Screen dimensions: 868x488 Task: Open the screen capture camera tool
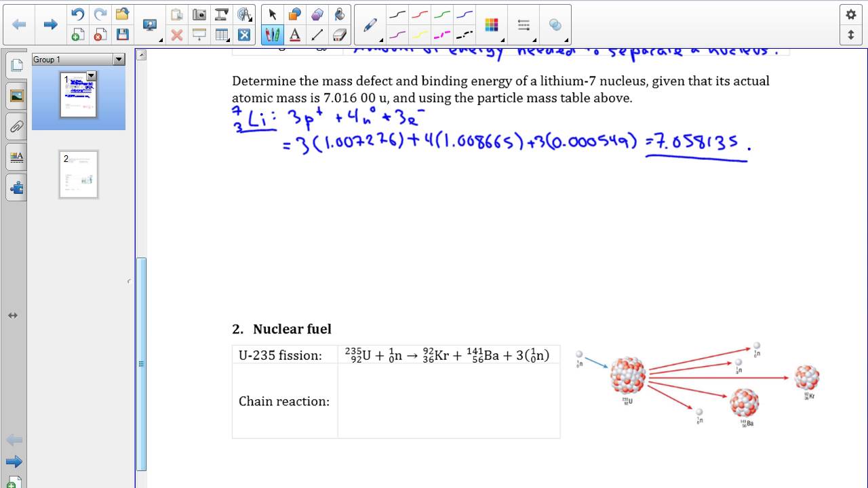pyautogui.click(x=199, y=14)
